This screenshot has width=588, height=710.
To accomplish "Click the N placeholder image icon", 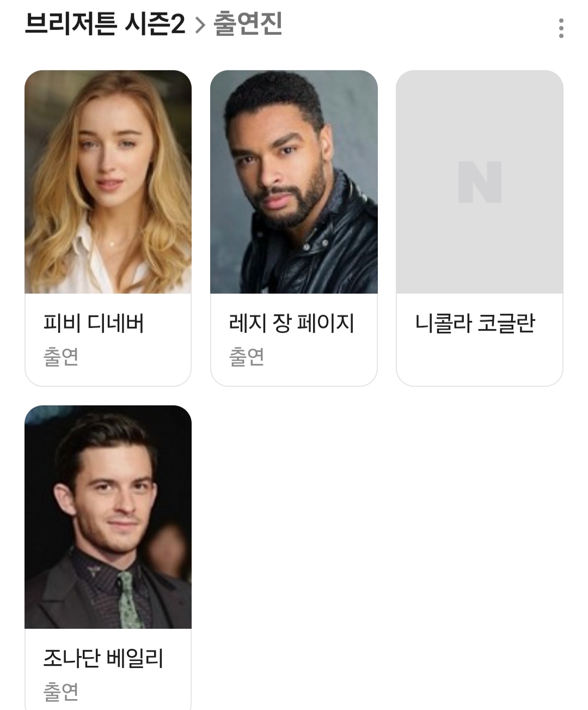I will click(x=480, y=182).
